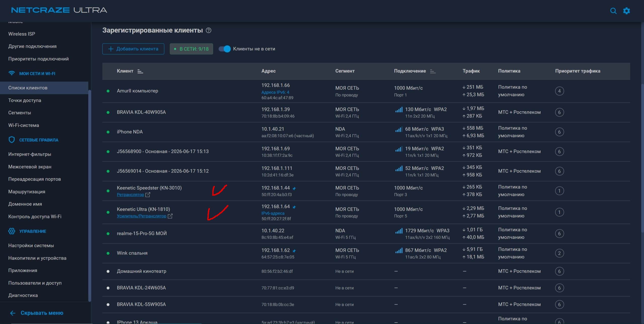Screen dimensions: 644x324
Task: Open the Ретранслятор link under Keenetic Speedster
Action: (x=130, y=195)
